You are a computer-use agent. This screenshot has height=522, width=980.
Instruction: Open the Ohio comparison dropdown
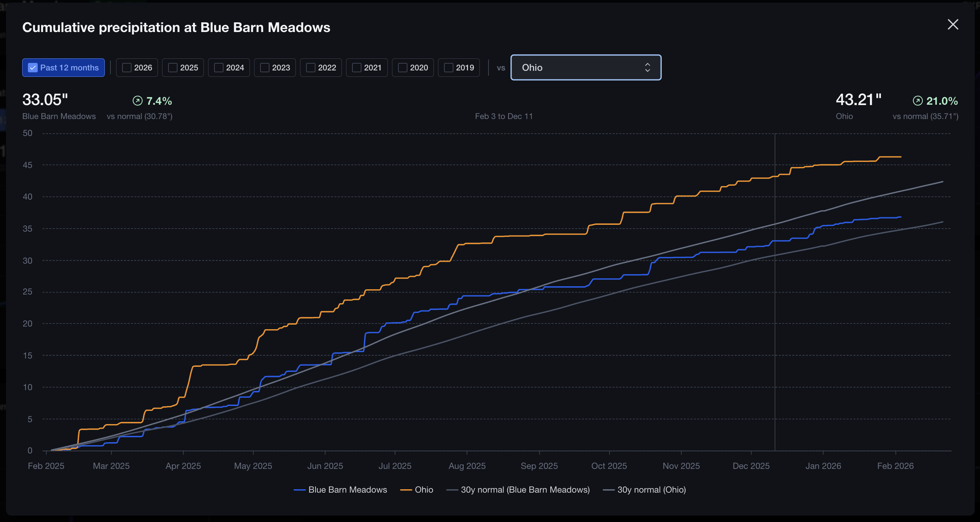[585, 68]
